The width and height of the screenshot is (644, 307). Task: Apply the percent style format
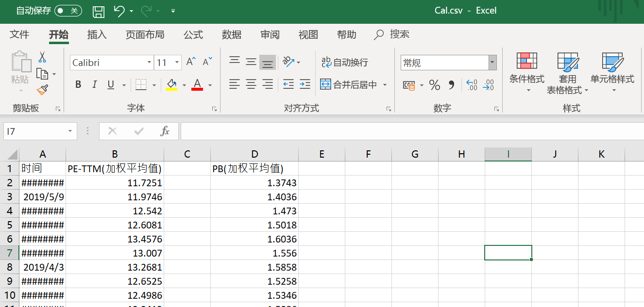[x=434, y=84]
